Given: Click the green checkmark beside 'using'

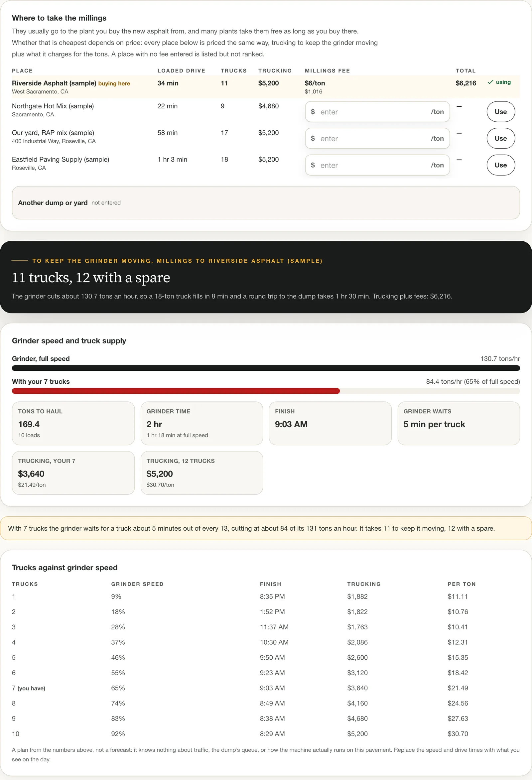Looking at the screenshot, I should click(x=490, y=82).
